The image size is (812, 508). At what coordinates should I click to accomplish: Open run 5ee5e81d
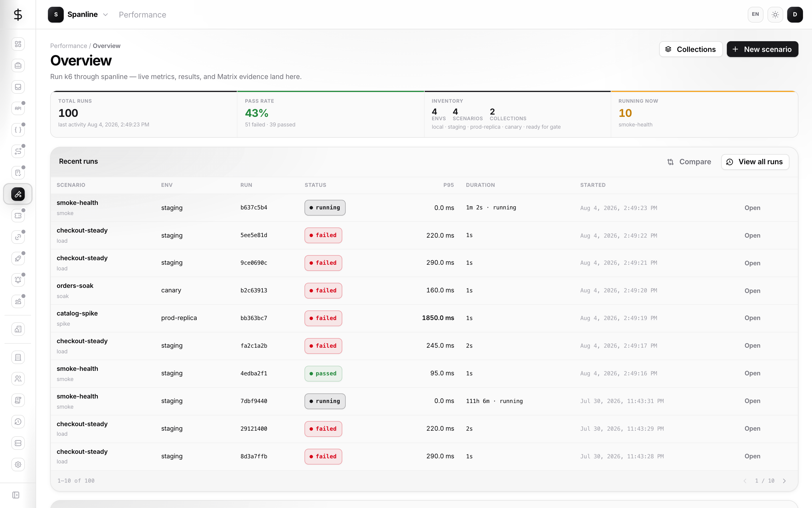(x=752, y=236)
